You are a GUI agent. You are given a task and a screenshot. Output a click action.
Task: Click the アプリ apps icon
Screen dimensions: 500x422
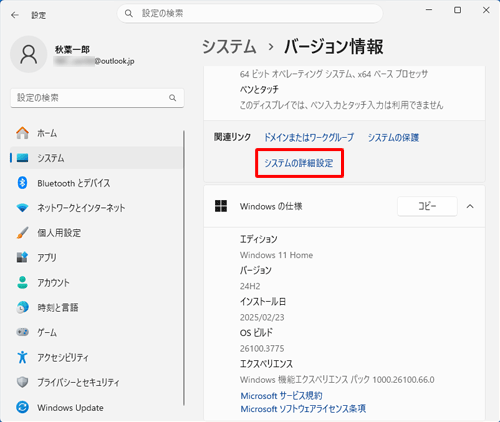coord(22,257)
